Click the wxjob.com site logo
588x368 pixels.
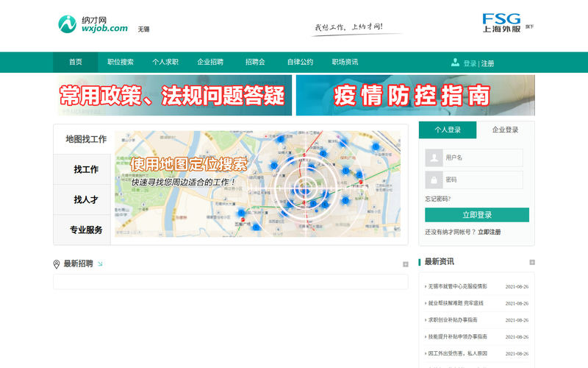pos(93,24)
